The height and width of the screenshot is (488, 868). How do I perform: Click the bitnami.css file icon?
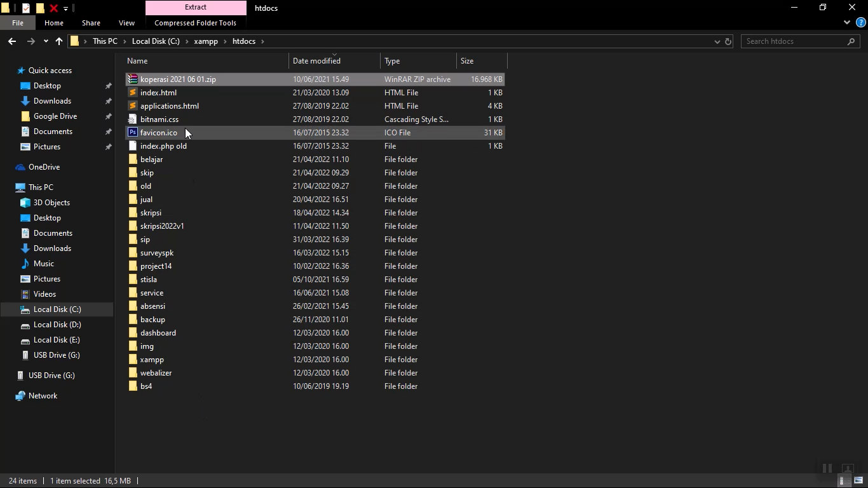click(x=133, y=119)
